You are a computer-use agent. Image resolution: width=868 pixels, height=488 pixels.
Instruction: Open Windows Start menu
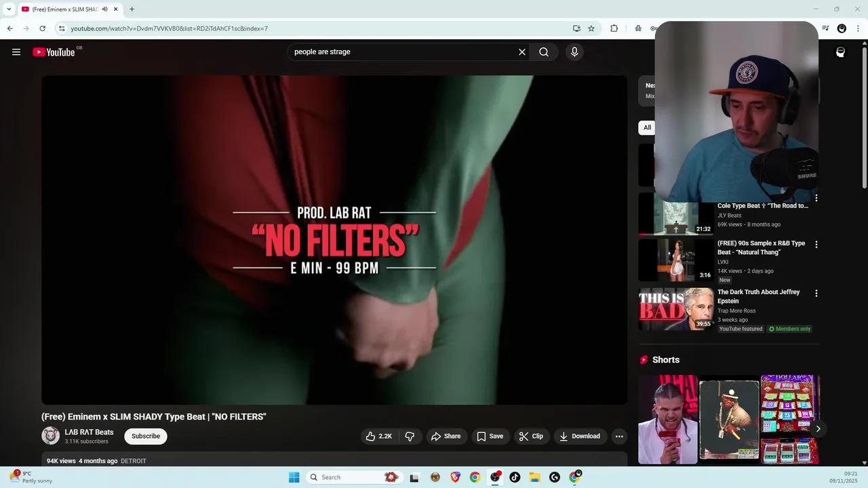pos(294,477)
